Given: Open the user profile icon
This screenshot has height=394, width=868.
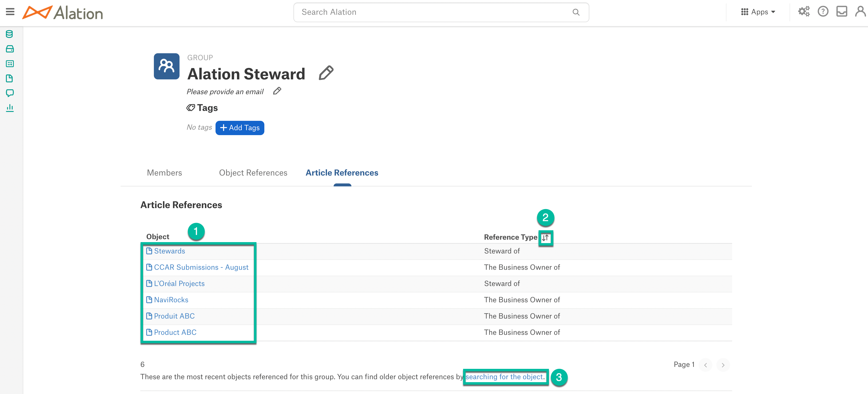Looking at the screenshot, I should (x=860, y=11).
